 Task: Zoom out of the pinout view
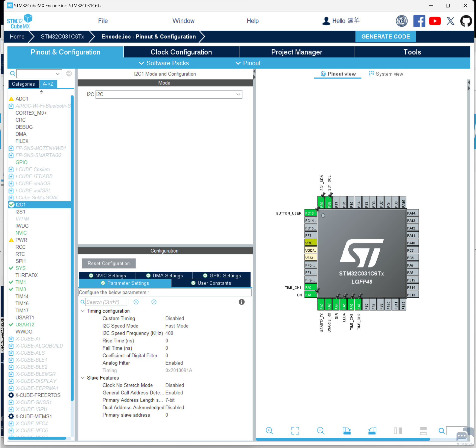point(321,431)
